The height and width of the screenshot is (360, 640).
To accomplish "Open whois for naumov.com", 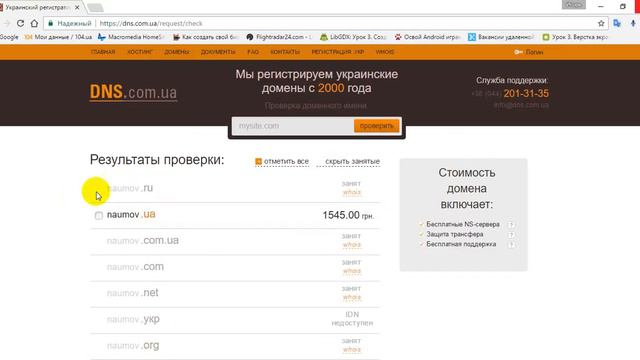I will (352, 271).
